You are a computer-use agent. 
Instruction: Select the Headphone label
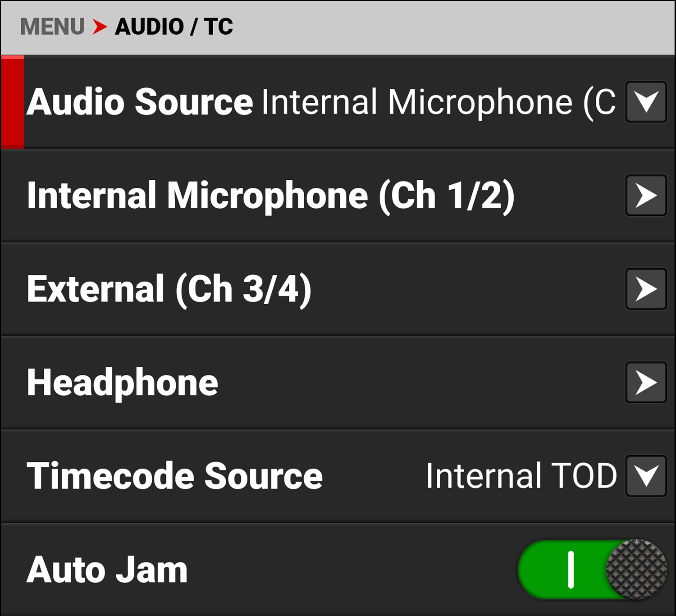(123, 383)
